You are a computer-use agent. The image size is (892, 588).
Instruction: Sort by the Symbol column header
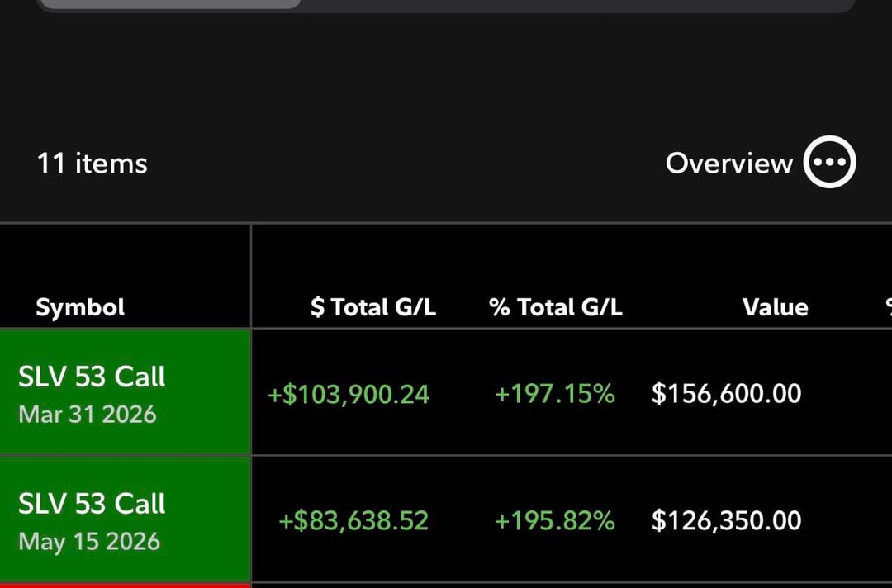click(80, 307)
